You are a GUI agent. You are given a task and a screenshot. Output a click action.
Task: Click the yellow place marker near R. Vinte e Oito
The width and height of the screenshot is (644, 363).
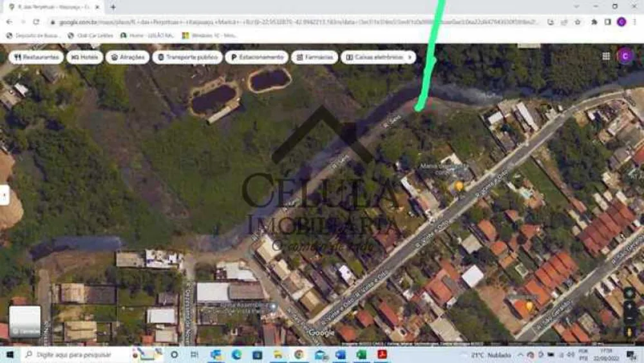459,187
